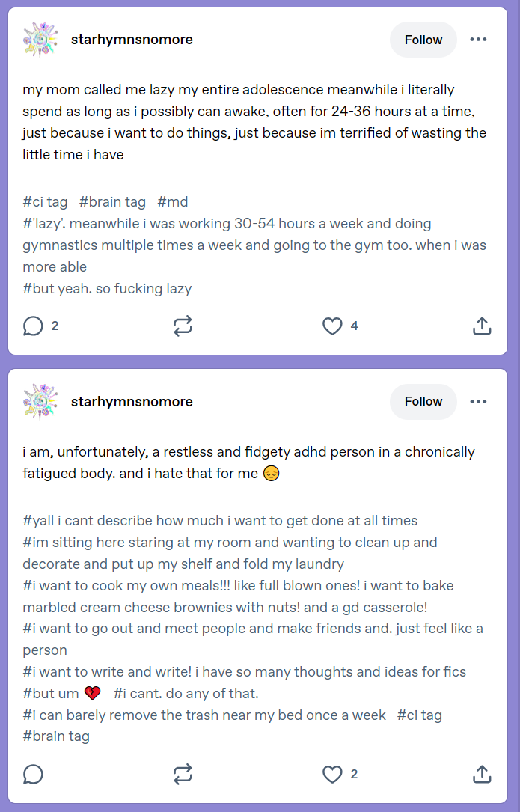Follow starhymnsnomore from the second post
520x812 pixels.
[x=423, y=401]
